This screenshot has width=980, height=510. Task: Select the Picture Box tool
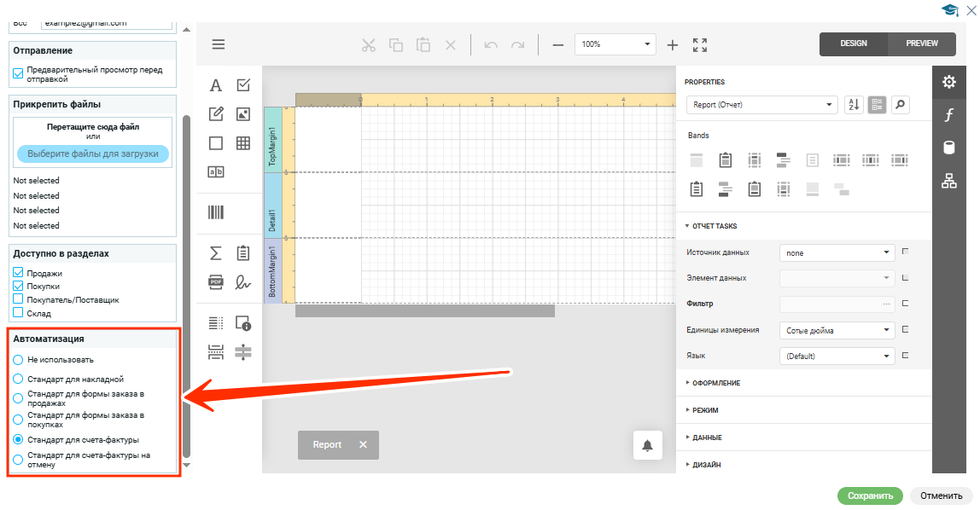pyautogui.click(x=243, y=114)
